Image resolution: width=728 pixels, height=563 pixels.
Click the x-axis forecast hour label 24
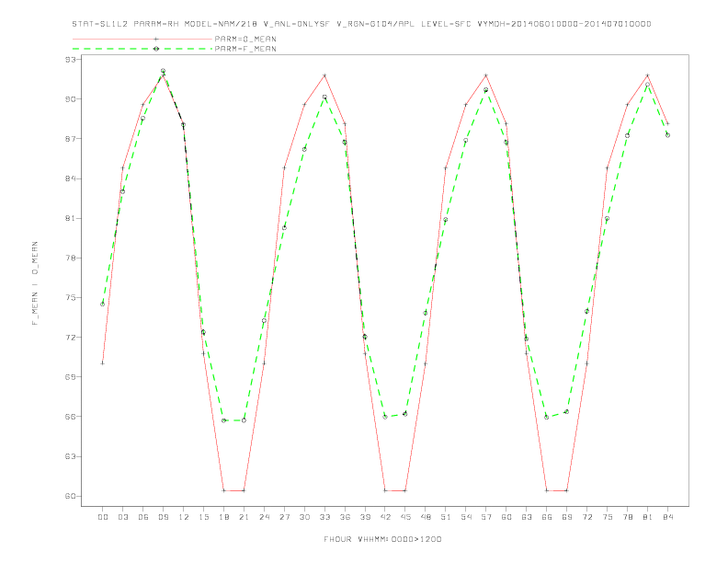coord(264,517)
